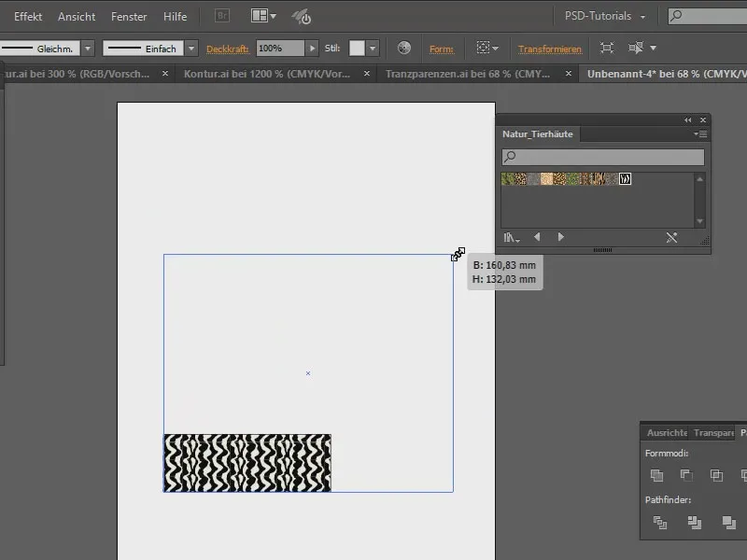Switch to the Ausrichten panel tab

(x=666, y=432)
